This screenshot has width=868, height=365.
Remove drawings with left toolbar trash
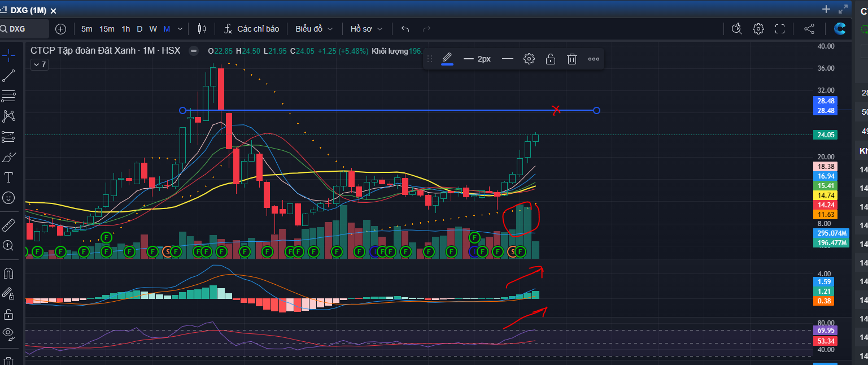pyautogui.click(x=8, y=360)
